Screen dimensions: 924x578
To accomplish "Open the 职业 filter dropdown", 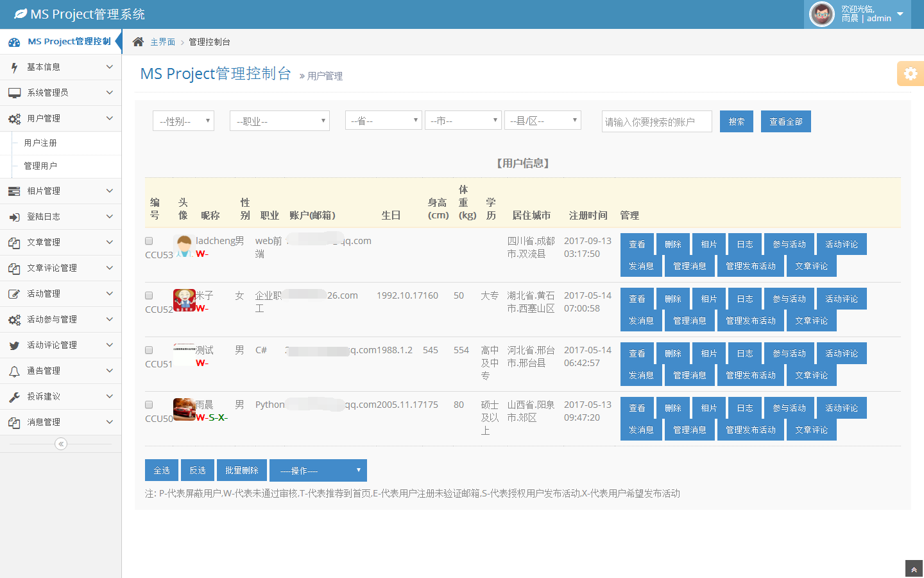I will (x=280, y=121).
